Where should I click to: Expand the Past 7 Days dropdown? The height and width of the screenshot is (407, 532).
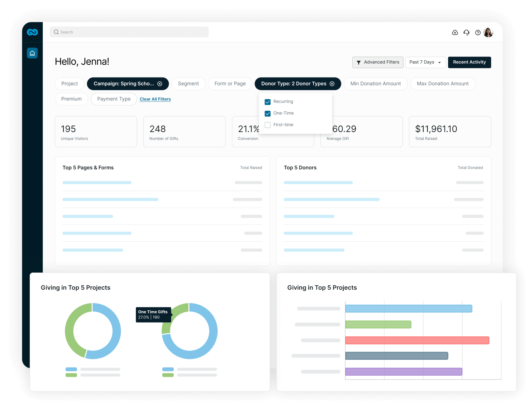(425, 62)
